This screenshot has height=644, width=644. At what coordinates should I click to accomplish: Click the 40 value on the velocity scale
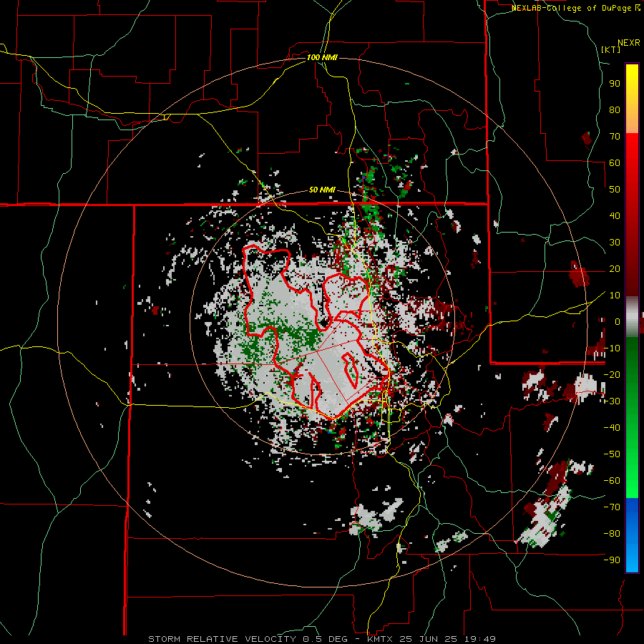tap(615, 215)
